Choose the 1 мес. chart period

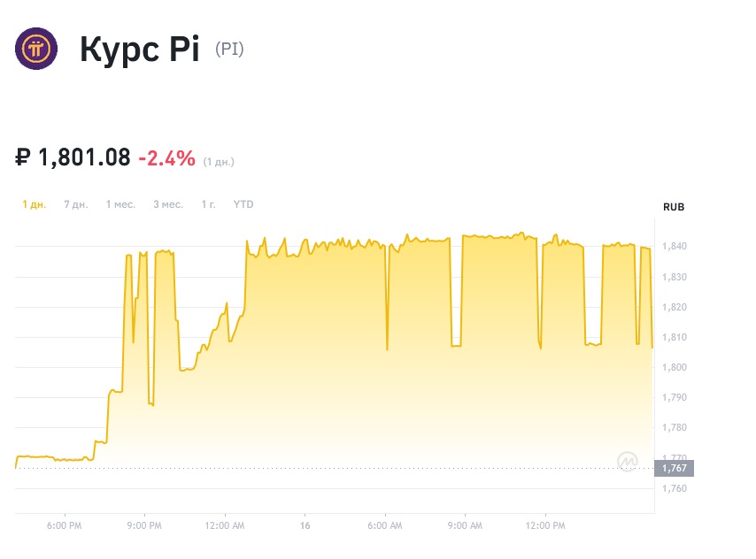[120, 204]
